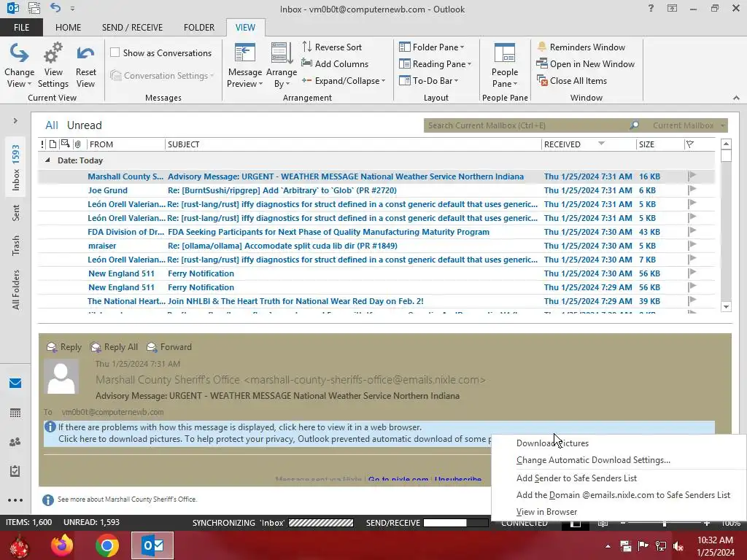
Task: Open the People Pane dropdown
Action: (x=505, y=65)
